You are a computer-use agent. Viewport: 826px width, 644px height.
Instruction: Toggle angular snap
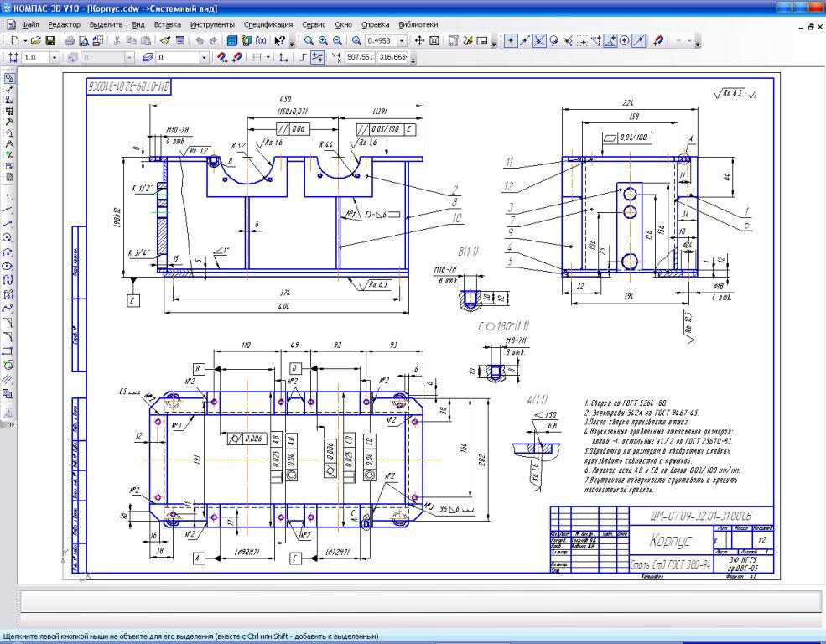point(610,40)
